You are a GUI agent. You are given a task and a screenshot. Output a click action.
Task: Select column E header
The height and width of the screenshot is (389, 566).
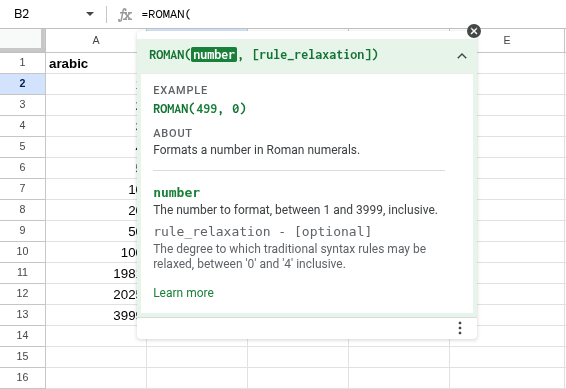pyautogui.click(x=507, y=40)
